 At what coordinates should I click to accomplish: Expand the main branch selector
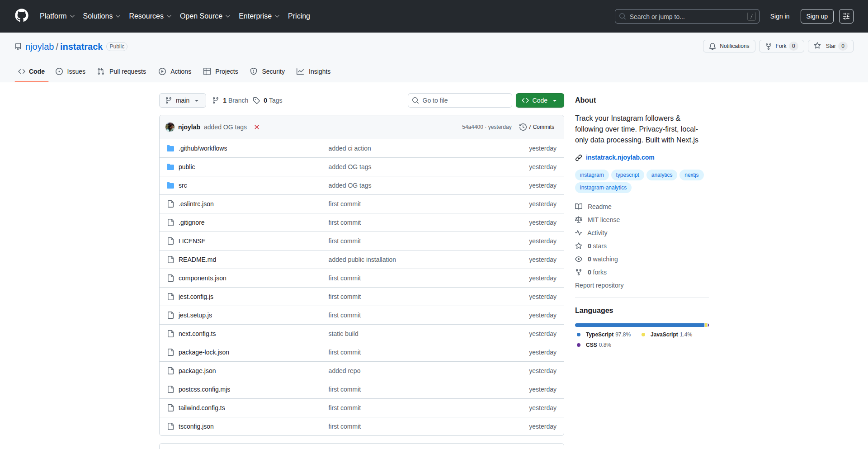(182, 100)
